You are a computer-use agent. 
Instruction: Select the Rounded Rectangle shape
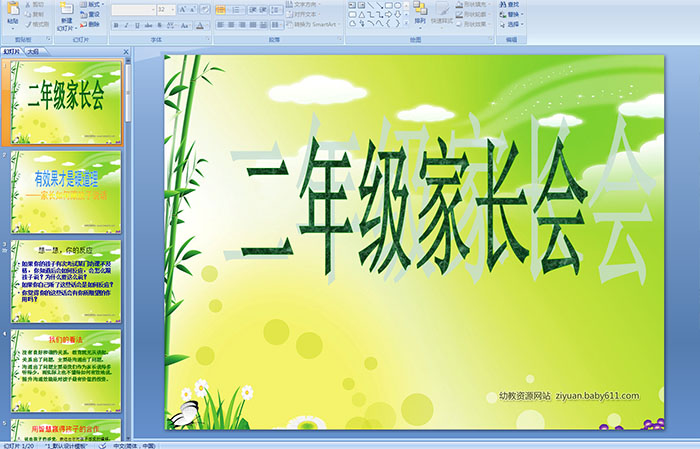click(x=352, y=15)
